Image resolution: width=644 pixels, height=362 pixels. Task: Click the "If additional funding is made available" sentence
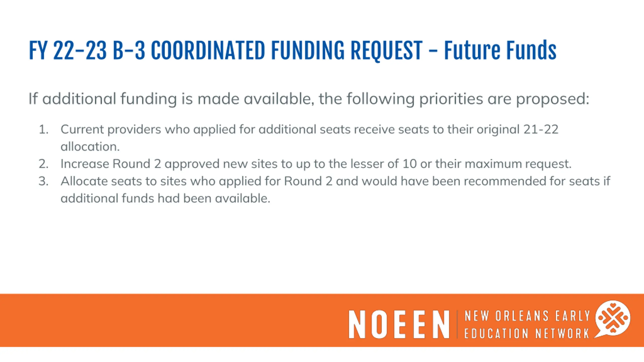(308, 99)
